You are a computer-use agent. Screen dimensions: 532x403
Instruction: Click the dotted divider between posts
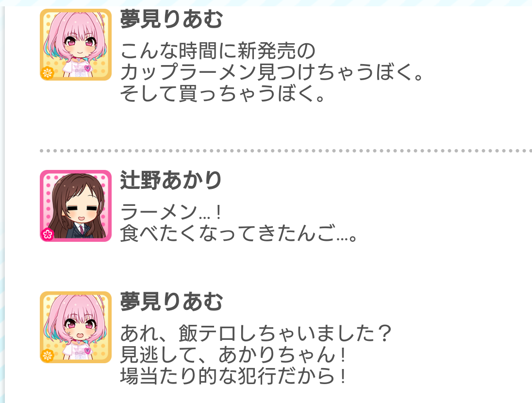(286, 151)
